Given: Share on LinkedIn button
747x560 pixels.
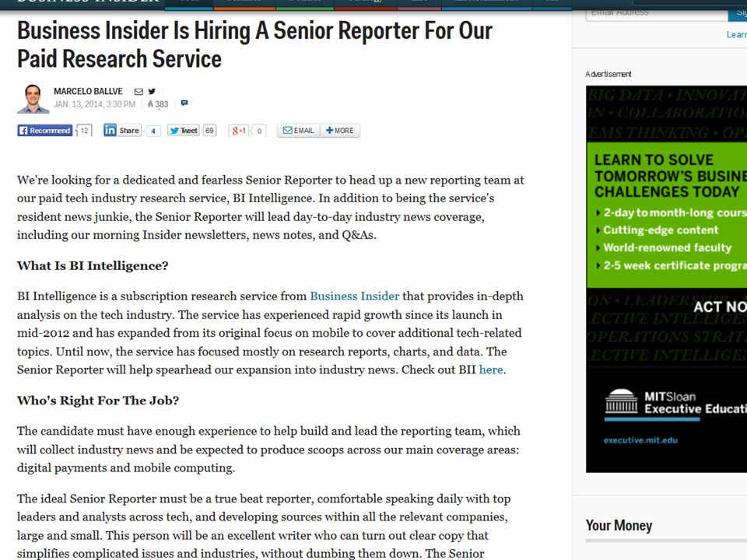Looking at the screenshot, I should pos(122,131).
